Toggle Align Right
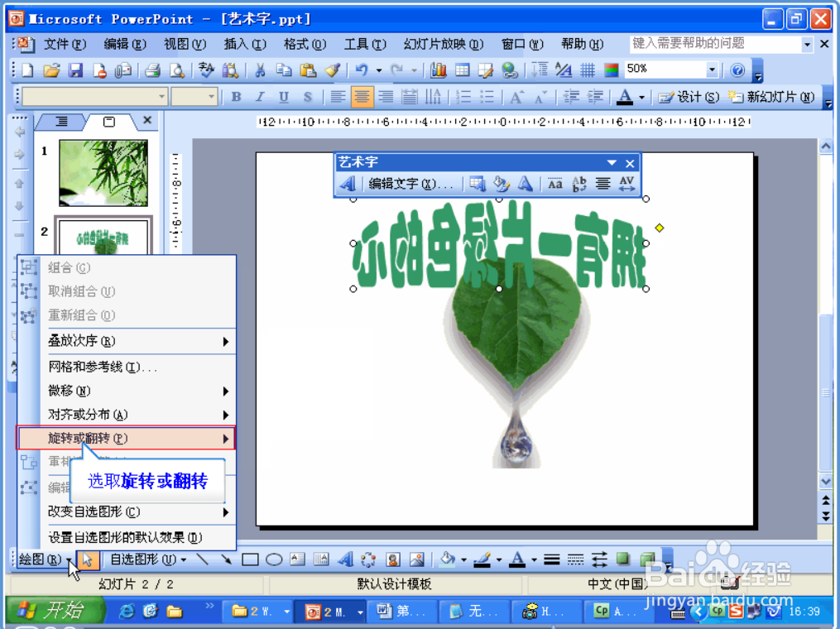 [x=386, y=97]
